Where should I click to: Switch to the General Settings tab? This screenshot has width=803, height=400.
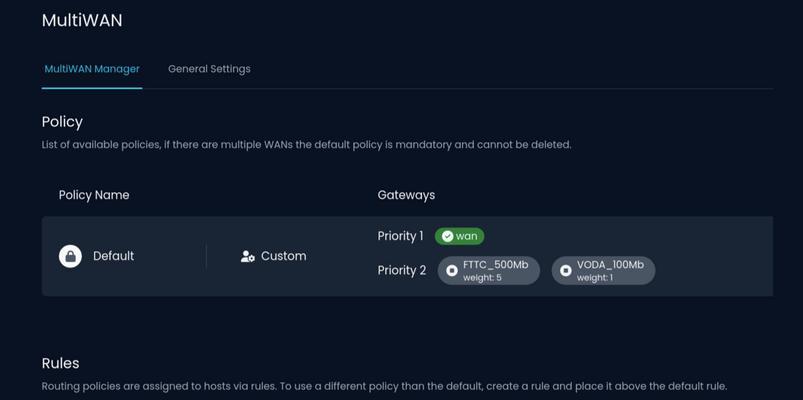click(x=209, y=69)
